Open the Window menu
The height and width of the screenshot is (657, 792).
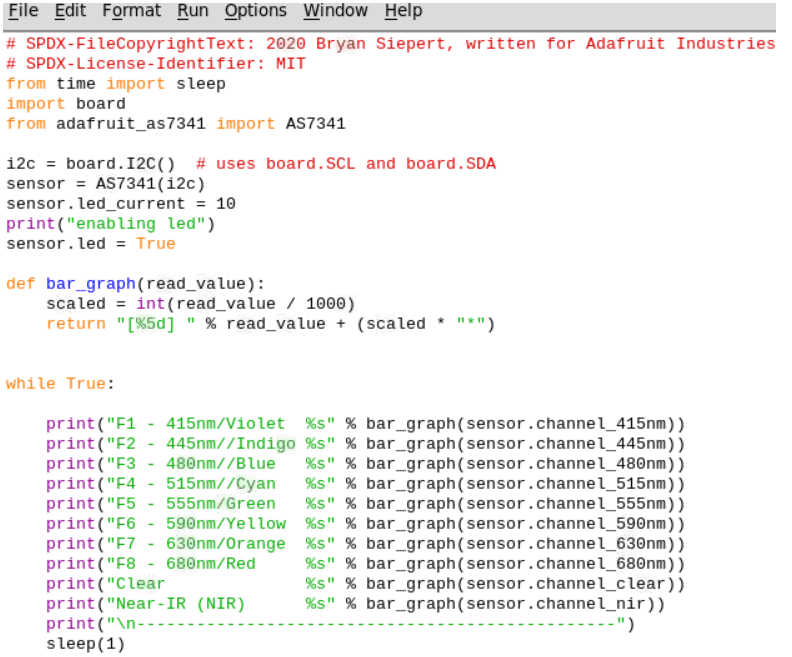pos(335,11)
